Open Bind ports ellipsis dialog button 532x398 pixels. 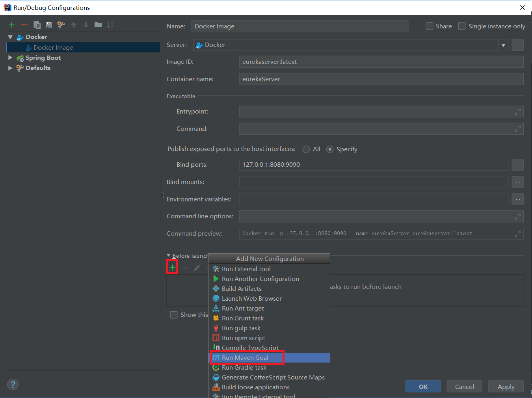pos(518,165)
